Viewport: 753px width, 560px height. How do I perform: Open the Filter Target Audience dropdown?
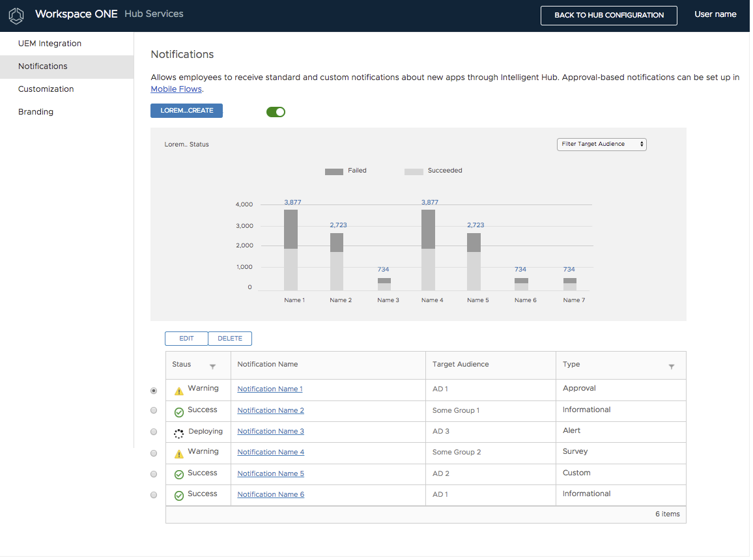pos(602,144)
